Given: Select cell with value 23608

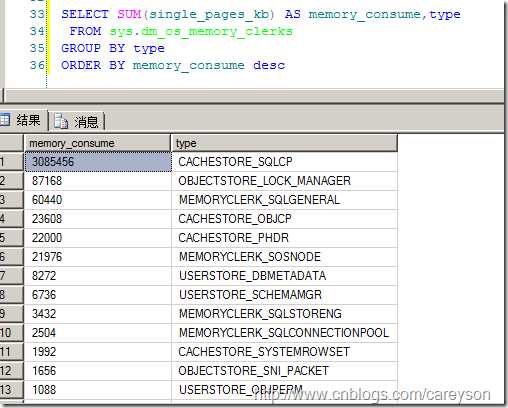Looking at the screenshot, I should point(98,219).
